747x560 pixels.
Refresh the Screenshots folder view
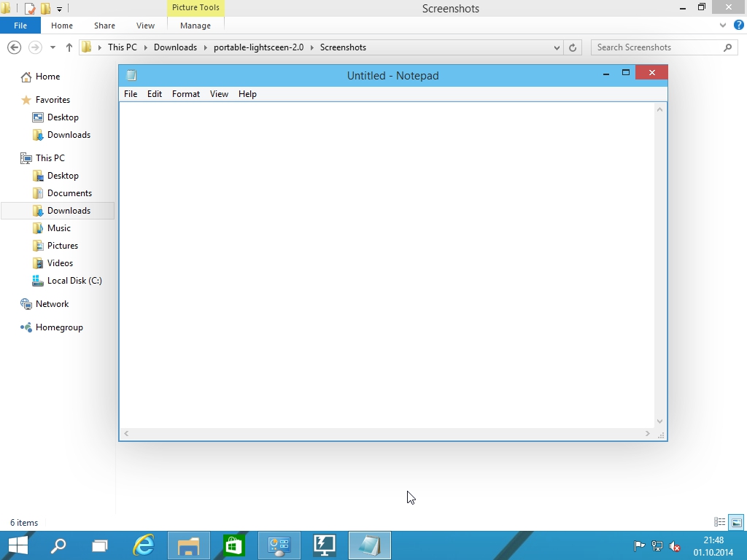[573, 47]
